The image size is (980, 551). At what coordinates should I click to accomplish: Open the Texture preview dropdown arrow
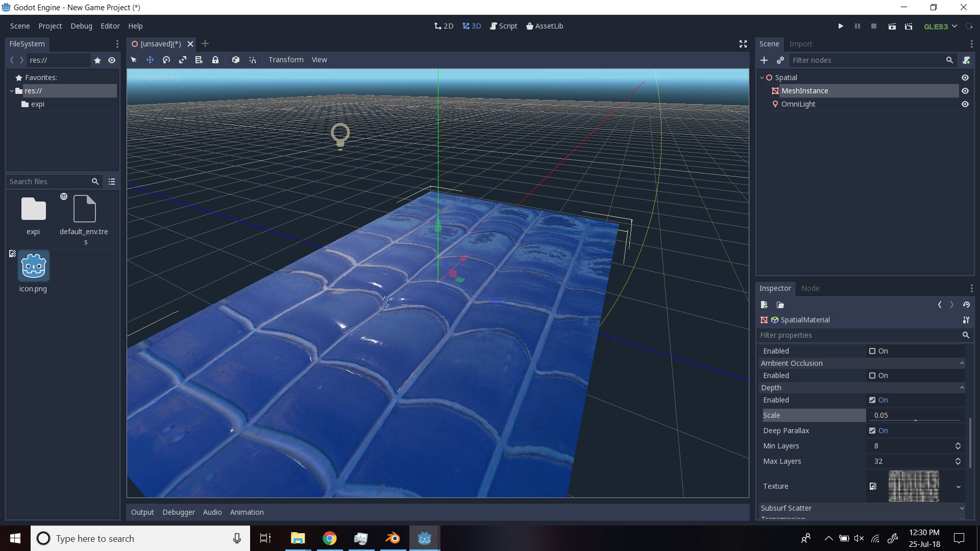click(959, 486)
